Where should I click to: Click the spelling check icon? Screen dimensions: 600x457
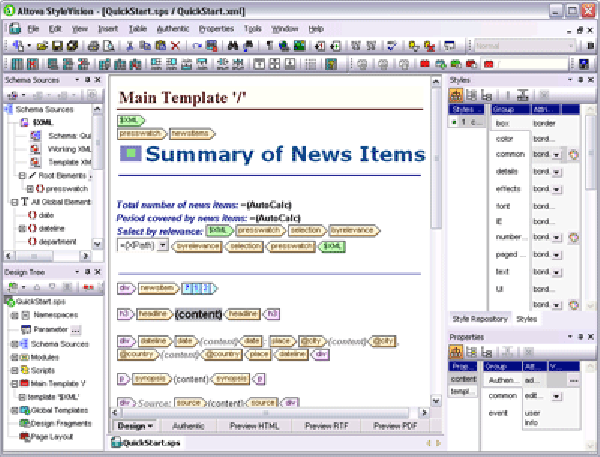[x=392, y=46]
